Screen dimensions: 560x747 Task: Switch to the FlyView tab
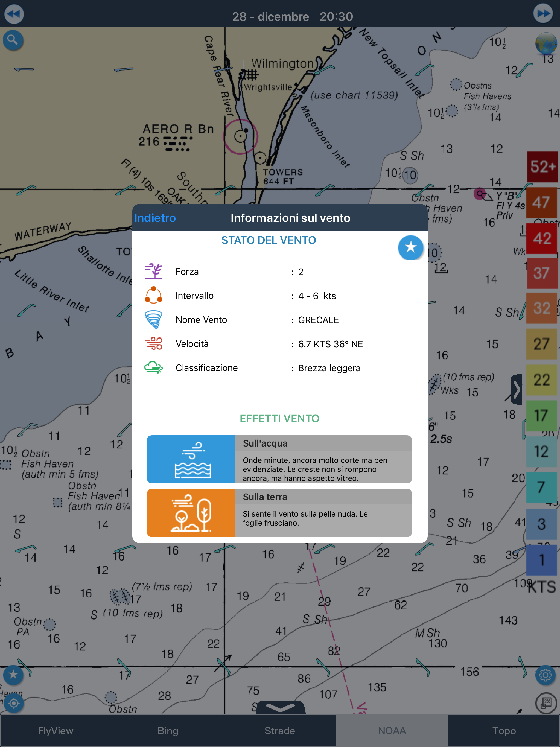(x=56, y=730)
